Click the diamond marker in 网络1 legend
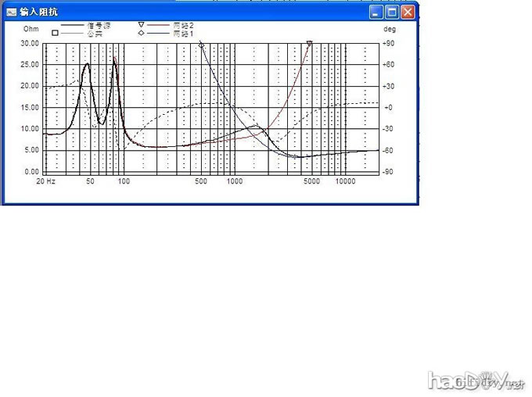532x397 pixels. 142,34
